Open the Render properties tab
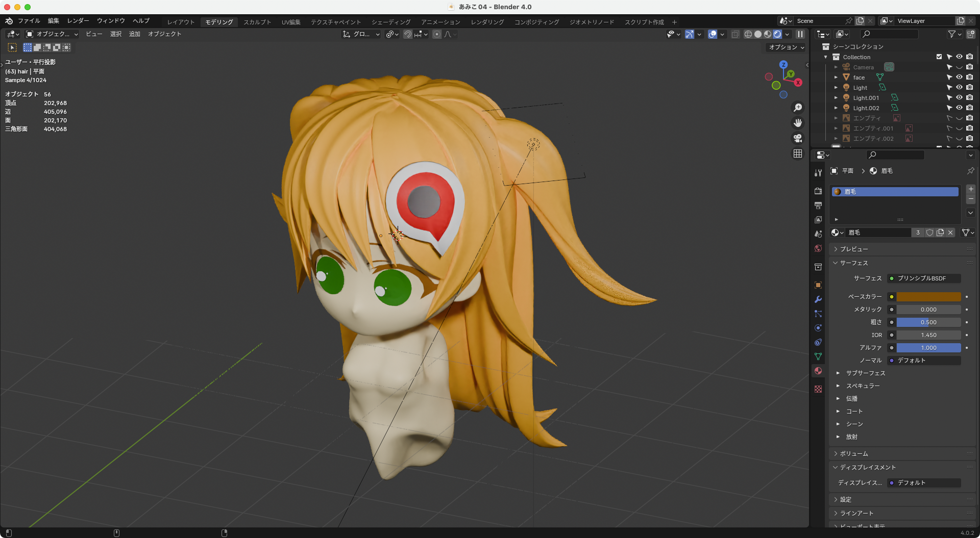The height and width of the screenshot is (538, 980). 818,191
